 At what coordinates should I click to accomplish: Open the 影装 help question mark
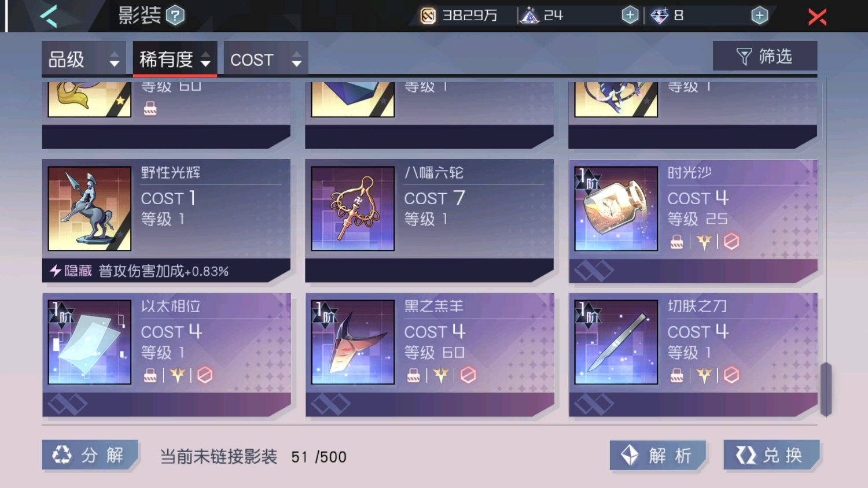tap(175, 16)
